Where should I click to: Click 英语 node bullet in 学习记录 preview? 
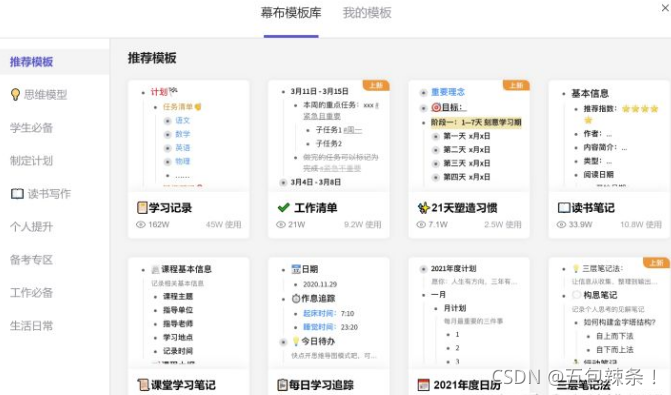coord(168,148)
